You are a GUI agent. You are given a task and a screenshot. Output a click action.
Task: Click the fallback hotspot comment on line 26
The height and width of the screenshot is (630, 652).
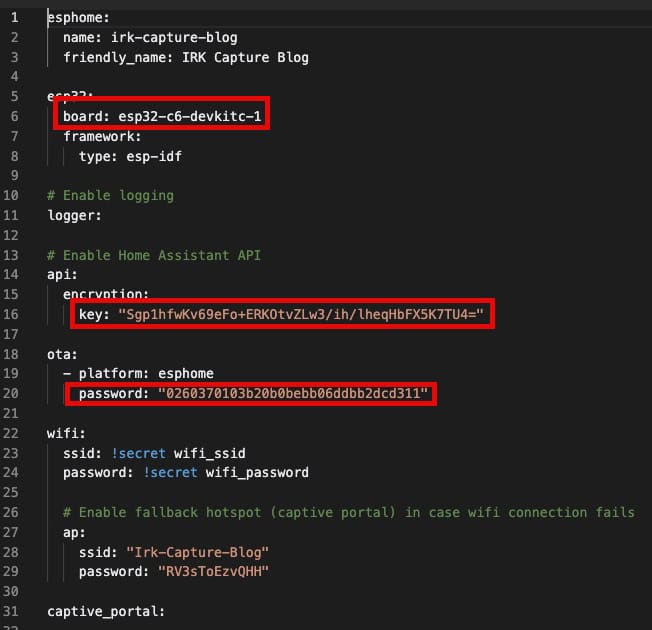point(348,512)
